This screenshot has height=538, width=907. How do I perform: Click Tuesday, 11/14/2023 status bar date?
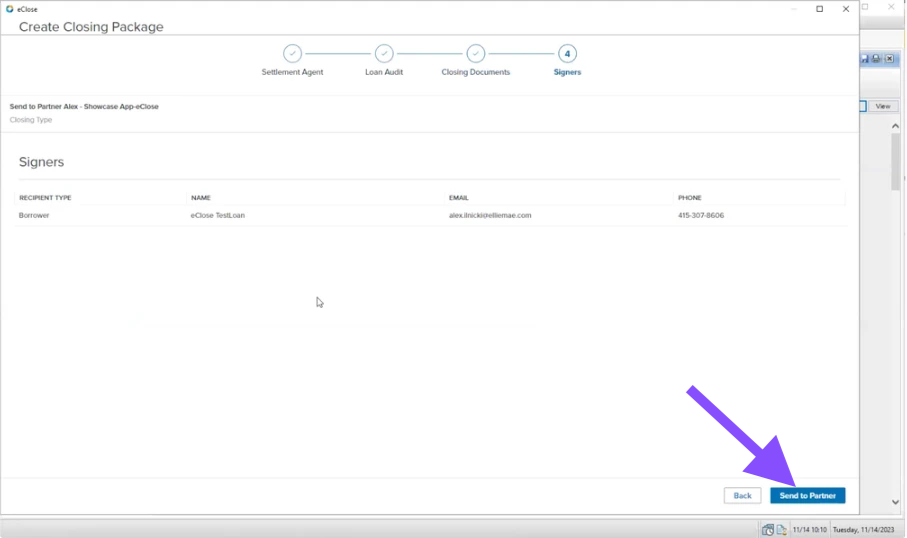tap(863, 529)
